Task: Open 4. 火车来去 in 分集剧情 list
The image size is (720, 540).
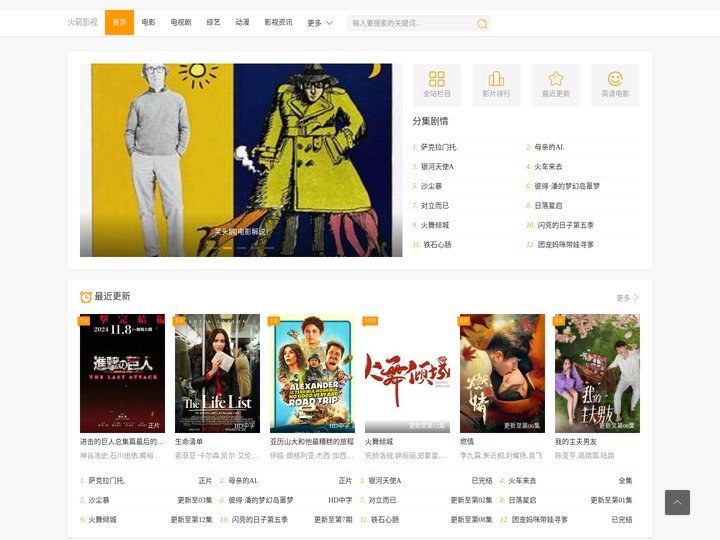Action: click(544, 167)
